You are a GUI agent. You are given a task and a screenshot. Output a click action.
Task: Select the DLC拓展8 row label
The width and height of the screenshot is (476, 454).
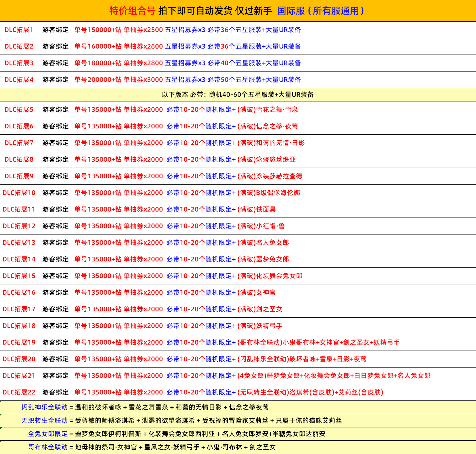pos(19,160)
